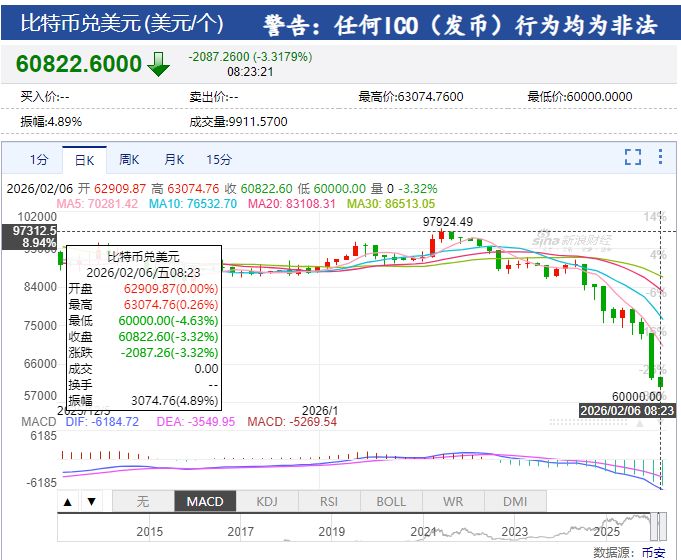Select the 无 indicator option
This screenshot has height=560, width=681.
click(142, 501)
